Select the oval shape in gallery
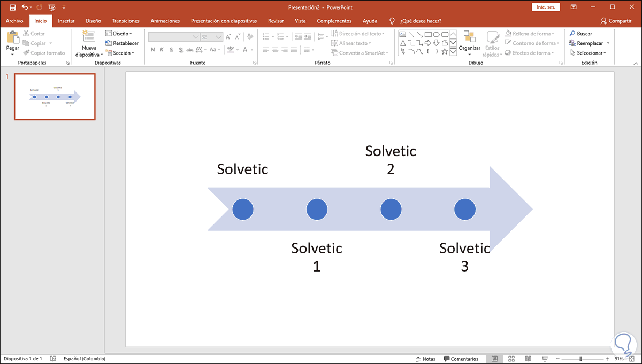 tap(436, 34)
